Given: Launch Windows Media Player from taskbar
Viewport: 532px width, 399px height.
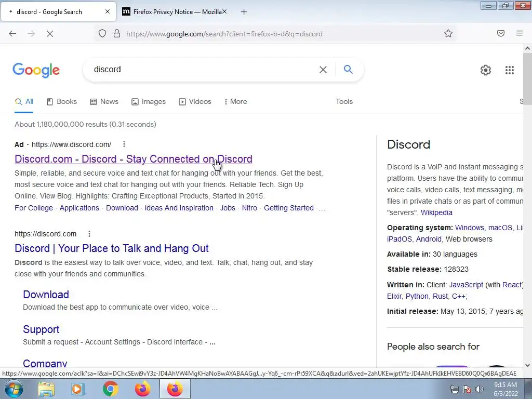Looking at the screenshot, I should click(x=77, y=390).
